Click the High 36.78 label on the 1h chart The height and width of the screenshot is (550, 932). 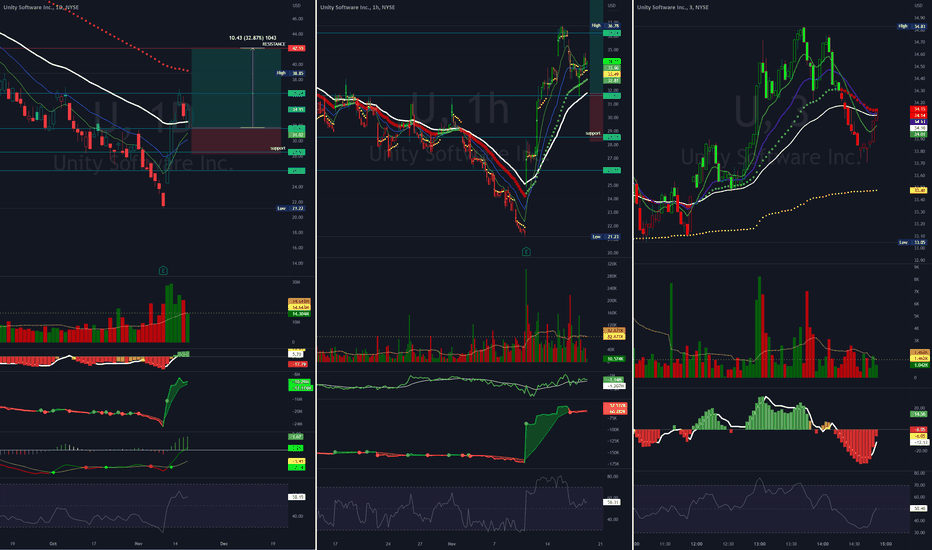tap(606, 26)
